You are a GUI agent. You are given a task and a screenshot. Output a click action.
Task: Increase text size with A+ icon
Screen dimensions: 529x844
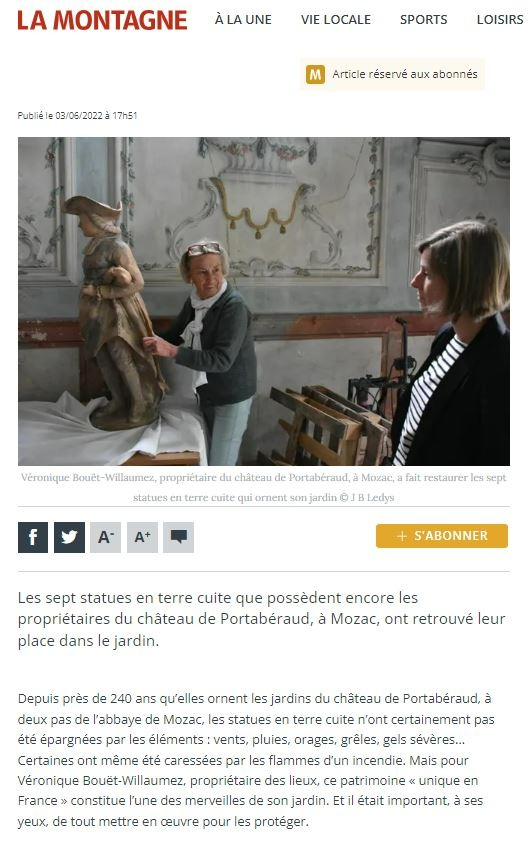click(x=142, y=537)
